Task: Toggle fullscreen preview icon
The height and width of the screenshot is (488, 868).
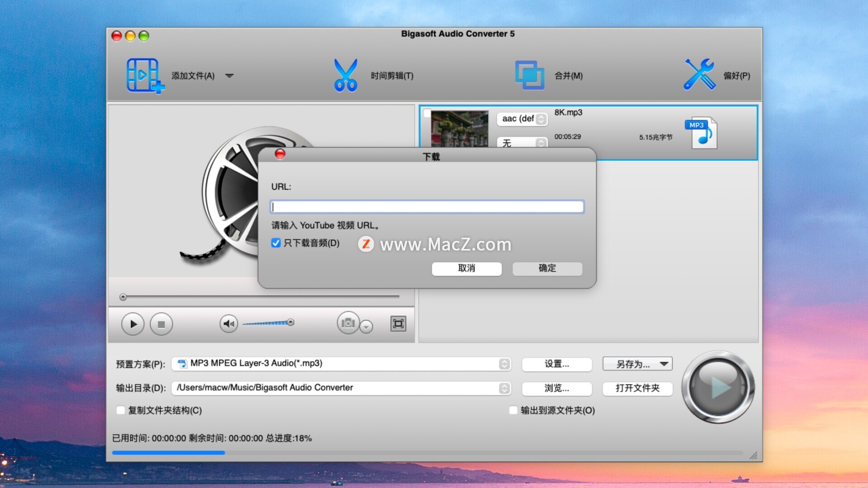Action: [x=398, y=324]
